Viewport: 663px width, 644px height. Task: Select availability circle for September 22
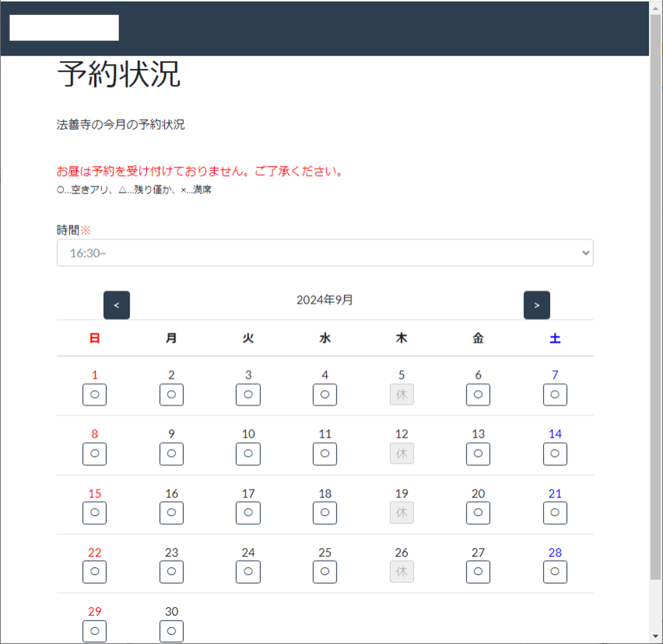click(x=95, y=572)
